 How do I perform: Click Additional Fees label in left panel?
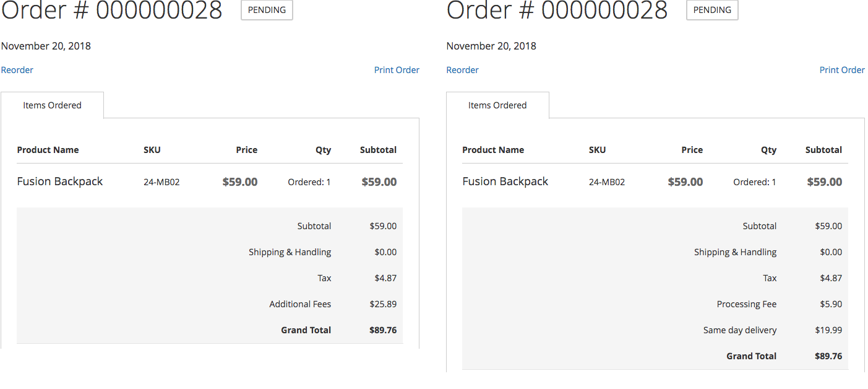[x=300, y=304]
